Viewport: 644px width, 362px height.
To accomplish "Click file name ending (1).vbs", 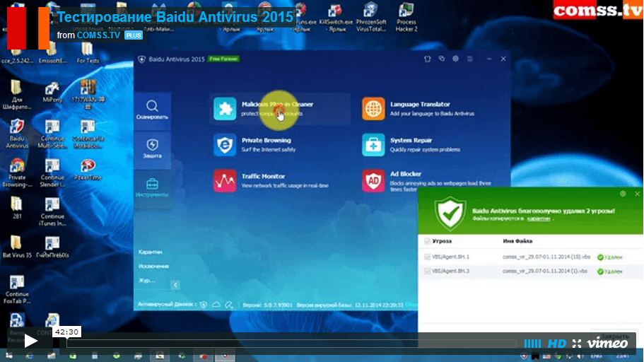I will [x=544, y=271].
